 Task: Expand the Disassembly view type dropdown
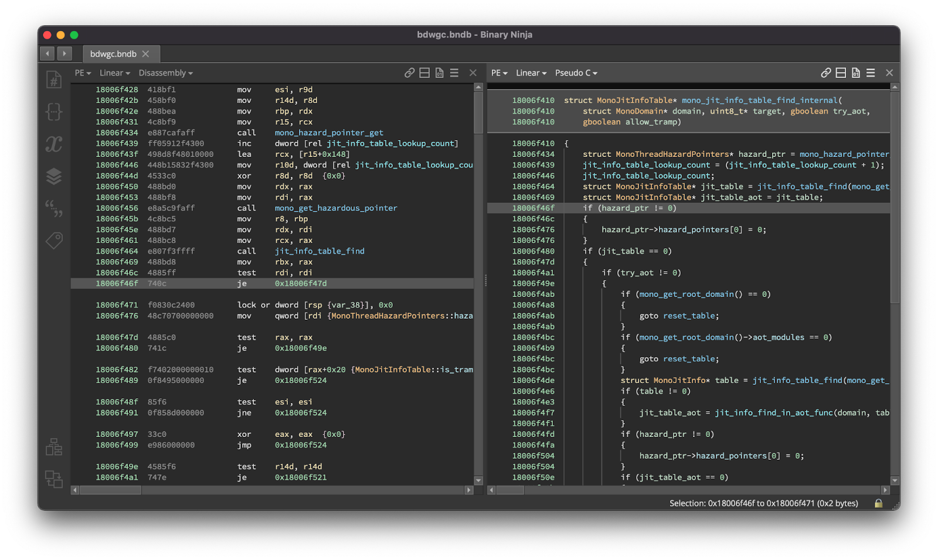(165, 73)
